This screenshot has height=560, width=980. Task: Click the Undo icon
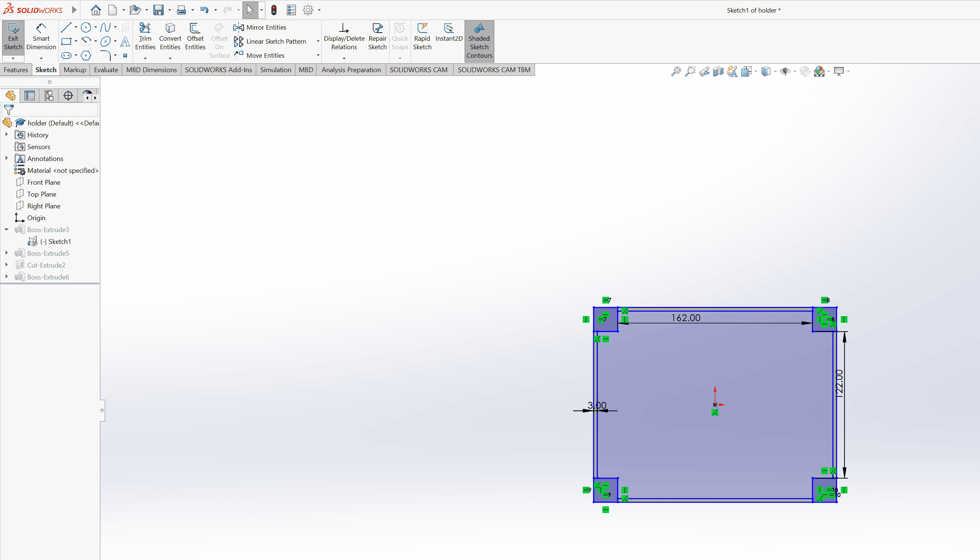[x=204, y=10]
